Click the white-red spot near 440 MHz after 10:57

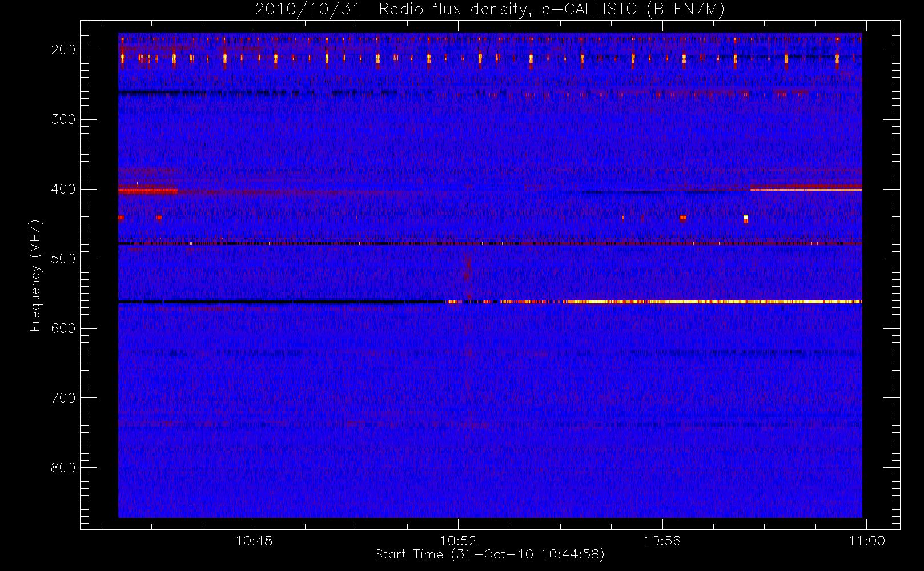tap(745, 218)
